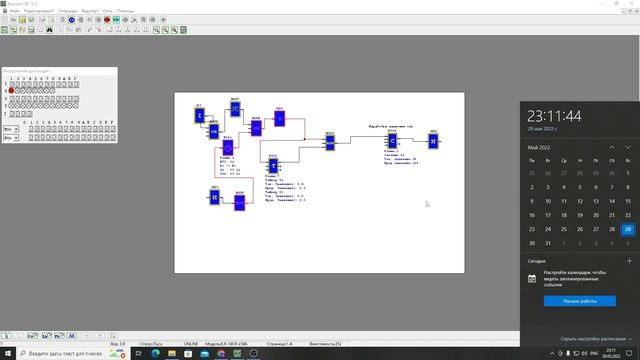Screen dimensions: 640x360
Task: Click the yellow highlighted icon in the top toolbar
Action: click(22, 20)
